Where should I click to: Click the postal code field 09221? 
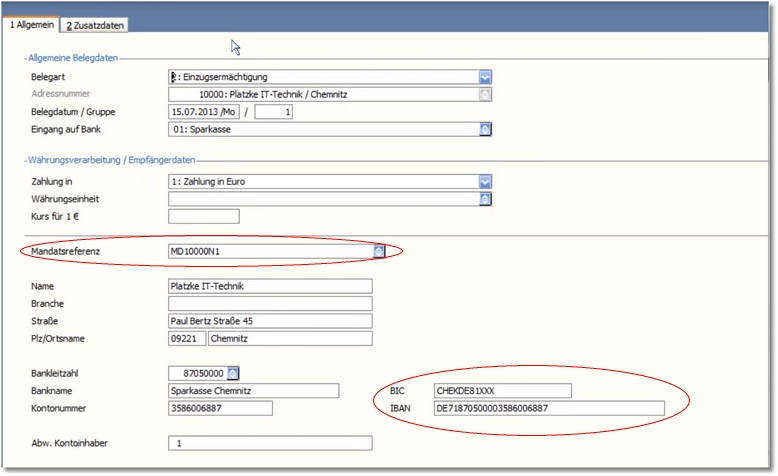pyautogui.click(x=187, y=338)
